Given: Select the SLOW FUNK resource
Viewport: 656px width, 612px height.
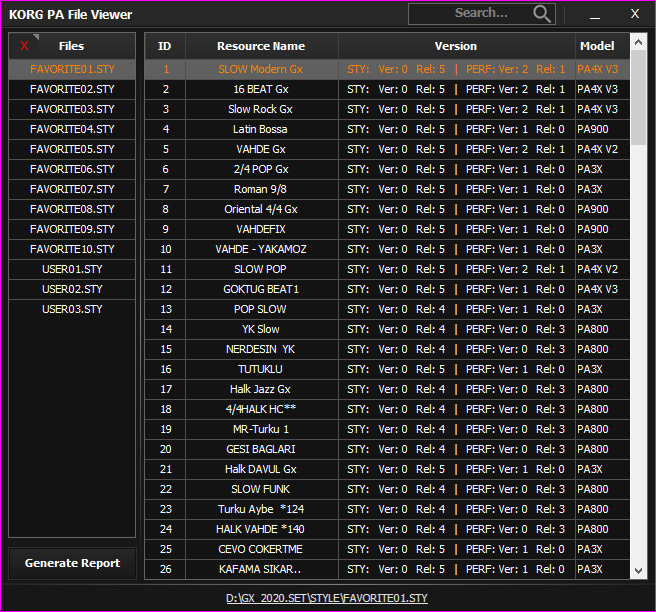Looking at the screenshot, I should (x=261, y=489).
